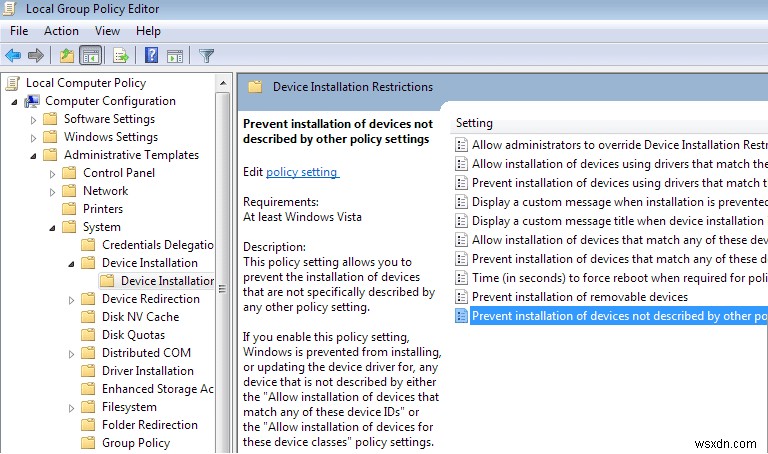Toggle Show/Hide Console Tree button

91,55
